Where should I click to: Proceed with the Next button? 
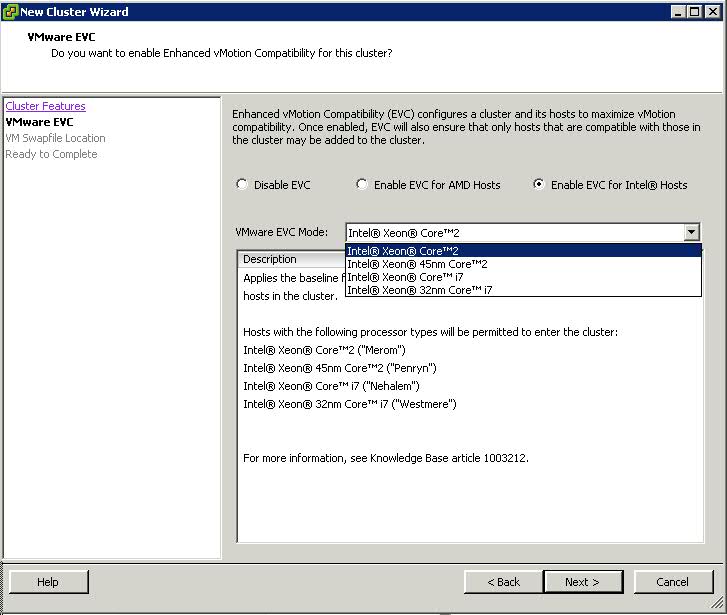pos(583,582)
